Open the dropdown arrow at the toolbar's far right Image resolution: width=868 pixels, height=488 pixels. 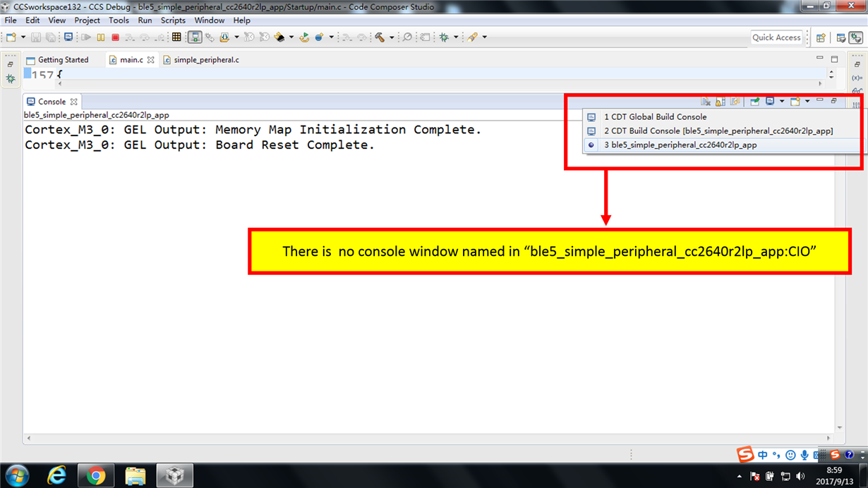(x=484, y=37)
